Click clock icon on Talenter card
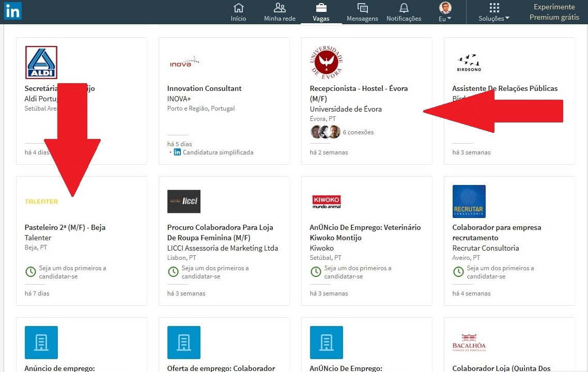588x372 pixels. click(30, 271)
